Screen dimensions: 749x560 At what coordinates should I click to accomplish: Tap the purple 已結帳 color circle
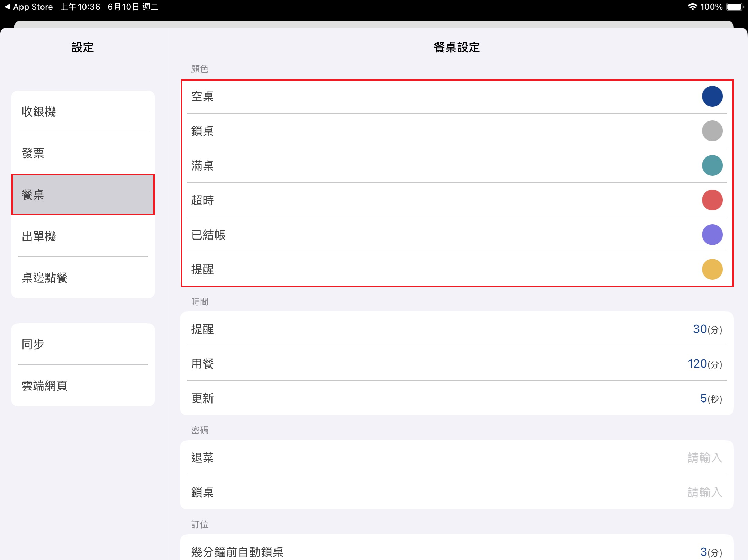(x=712, y=235)
